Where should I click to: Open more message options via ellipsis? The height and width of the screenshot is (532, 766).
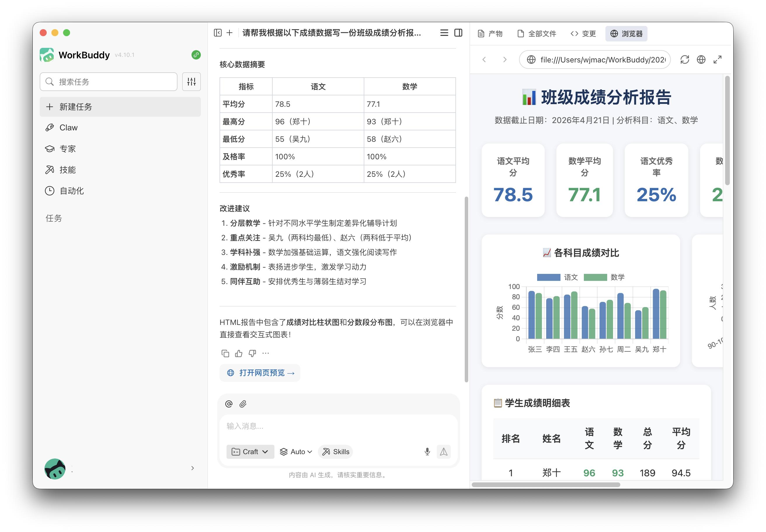pyautogui.click(x=266, y=353)
